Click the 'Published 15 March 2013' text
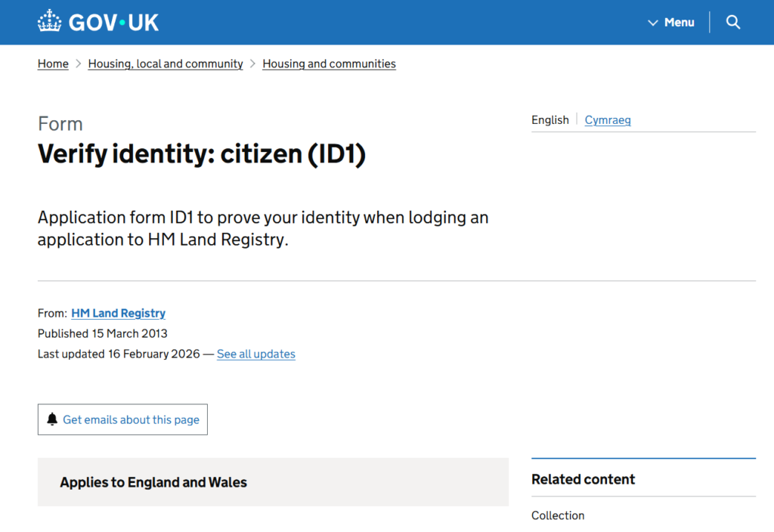The width and height of the screenshot is (774, 532). [103, 333]
